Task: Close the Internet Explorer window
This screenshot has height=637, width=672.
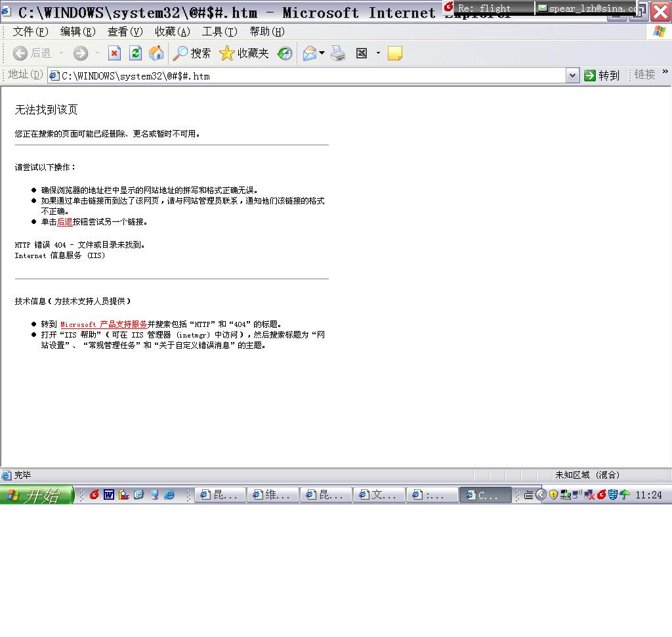Action: 660,12
